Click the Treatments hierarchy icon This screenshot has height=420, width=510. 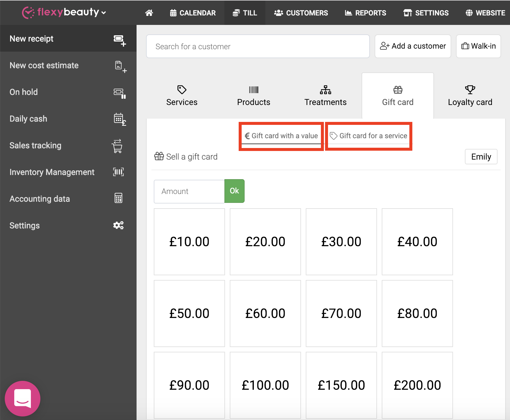326,90
